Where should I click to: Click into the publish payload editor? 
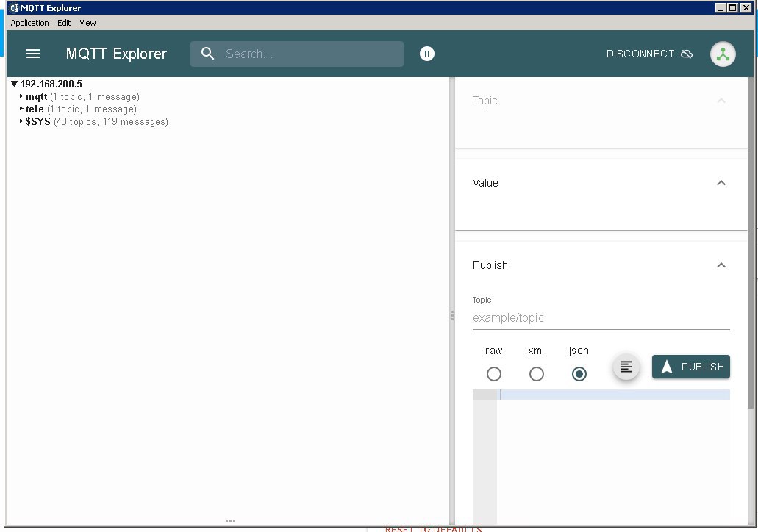tap(613, 456)
